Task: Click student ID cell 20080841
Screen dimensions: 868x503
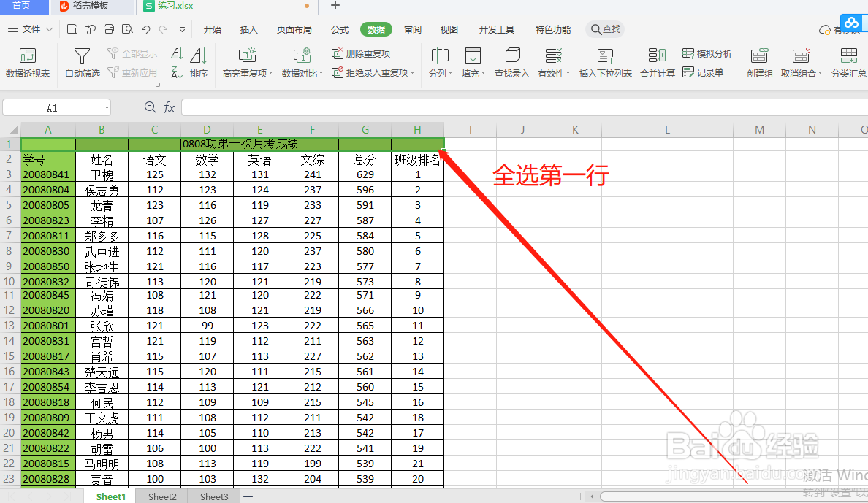Action: 48,175
